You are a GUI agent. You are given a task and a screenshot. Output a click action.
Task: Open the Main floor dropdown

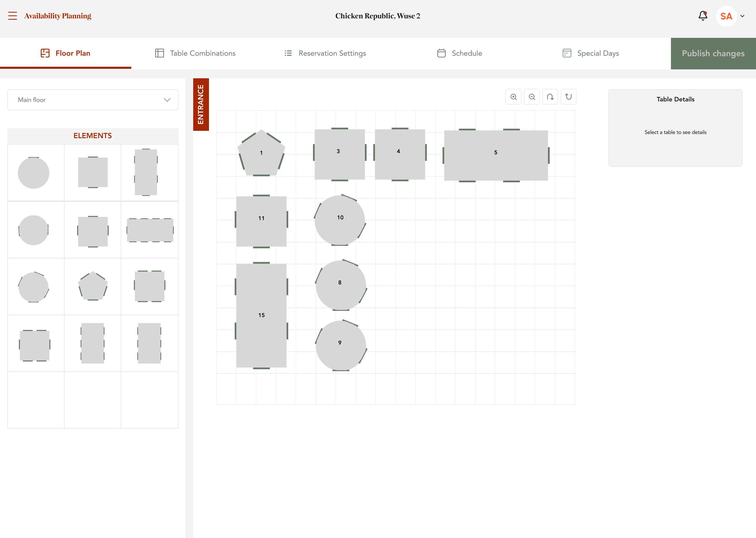[x=93, y=100]
